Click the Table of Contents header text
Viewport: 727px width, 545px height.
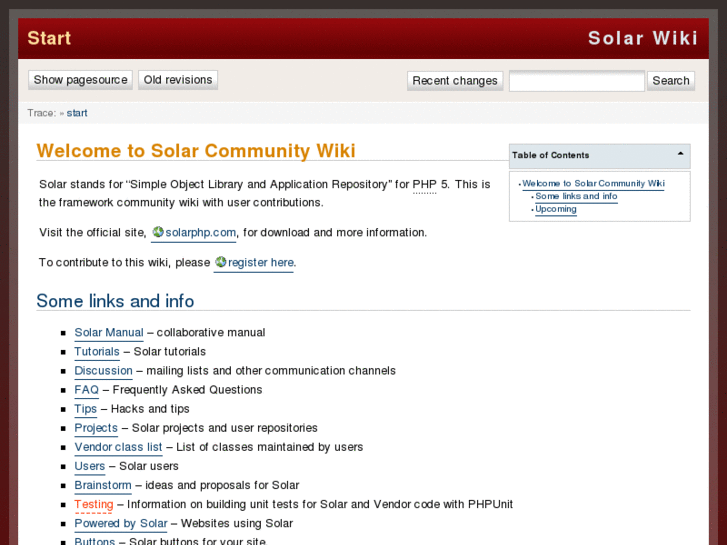tap(550, 155)
